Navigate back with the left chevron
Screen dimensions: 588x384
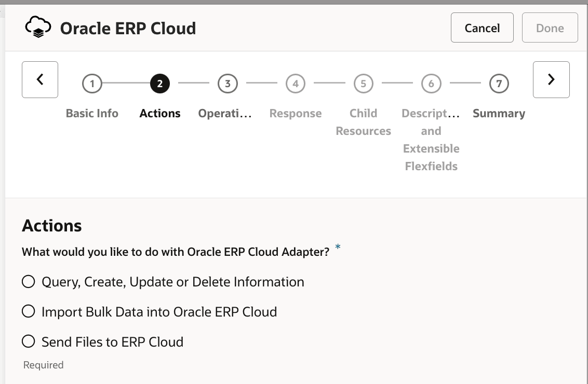(x=39, y=79)
